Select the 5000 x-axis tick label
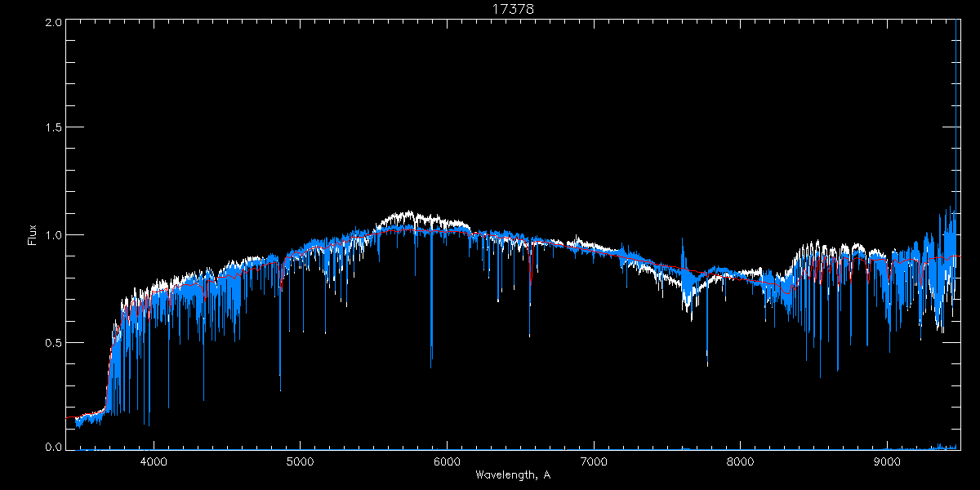The width and height of the screenshot is (980, 490). pos(300,461)
